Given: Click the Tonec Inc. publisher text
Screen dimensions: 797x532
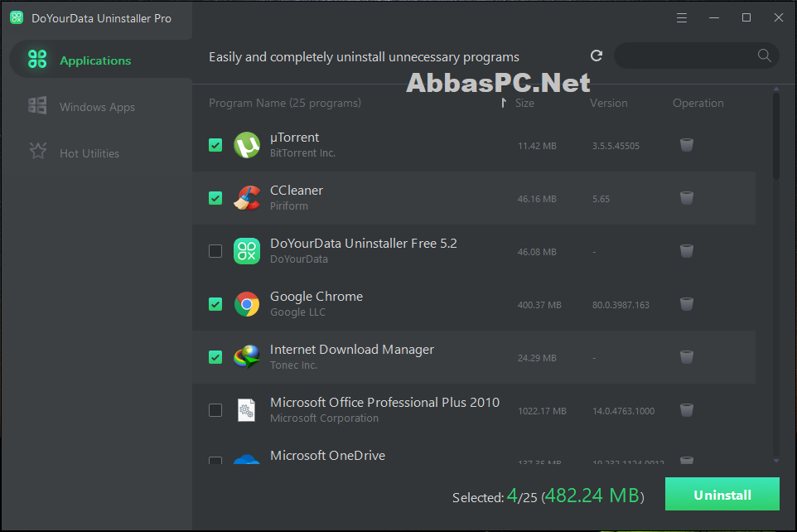Looking at the screenshot, I should [293, 365].
